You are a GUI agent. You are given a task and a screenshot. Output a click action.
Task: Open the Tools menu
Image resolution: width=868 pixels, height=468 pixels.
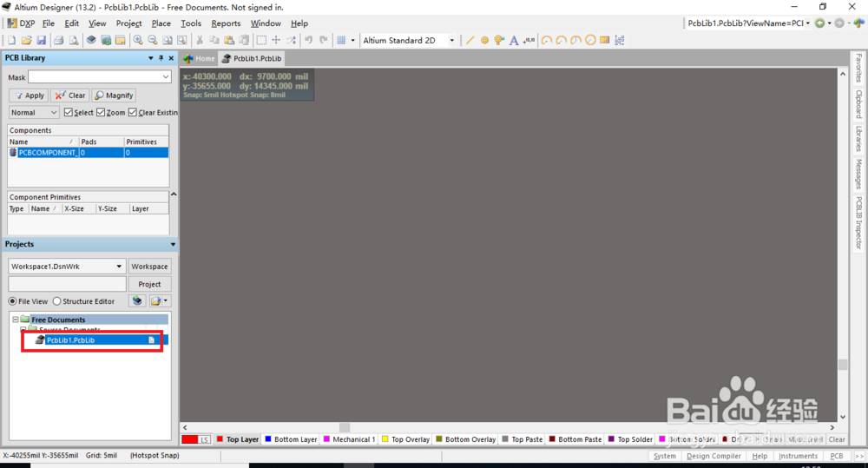191,23
